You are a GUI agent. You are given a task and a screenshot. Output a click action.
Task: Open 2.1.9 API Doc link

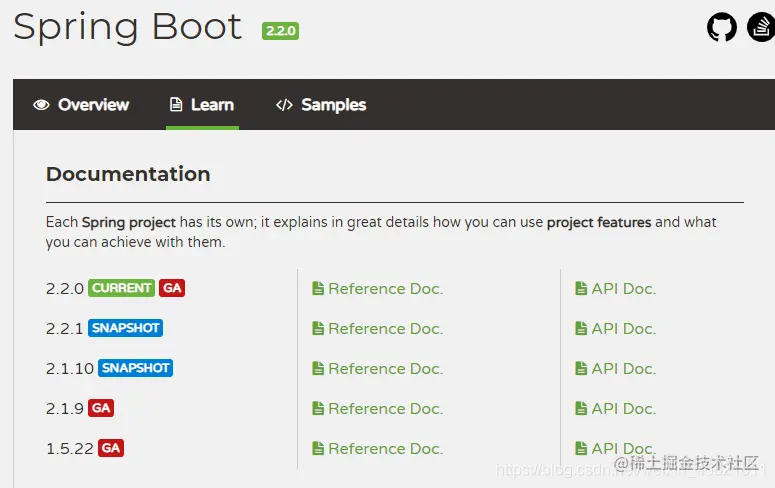click(x=623, y=409)
